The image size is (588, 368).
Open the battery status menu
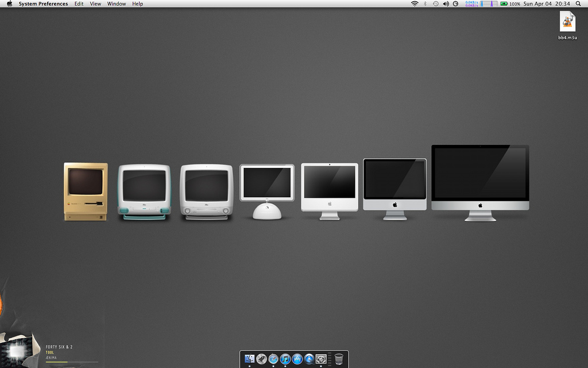504,4
